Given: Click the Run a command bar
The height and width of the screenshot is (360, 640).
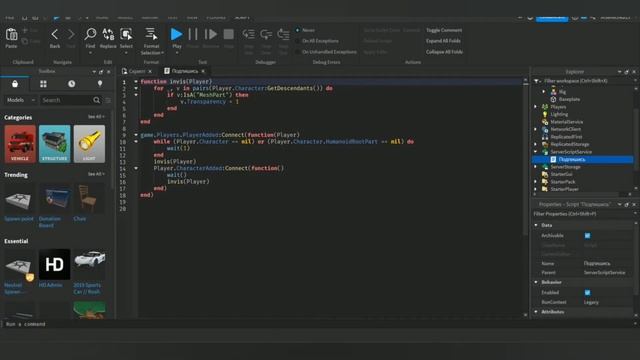Looking at the screenshot, I should [x=318, y=324].
